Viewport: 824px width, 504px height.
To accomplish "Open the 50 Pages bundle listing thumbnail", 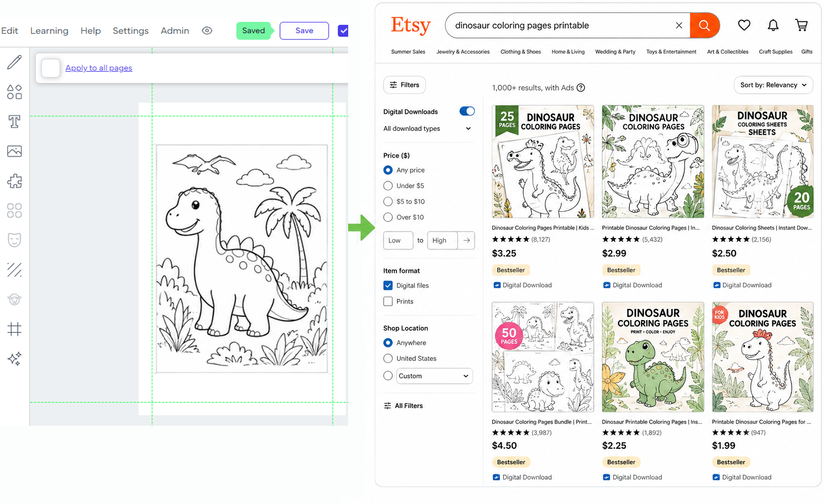I will pyautogui.click(x=543, y=357).
